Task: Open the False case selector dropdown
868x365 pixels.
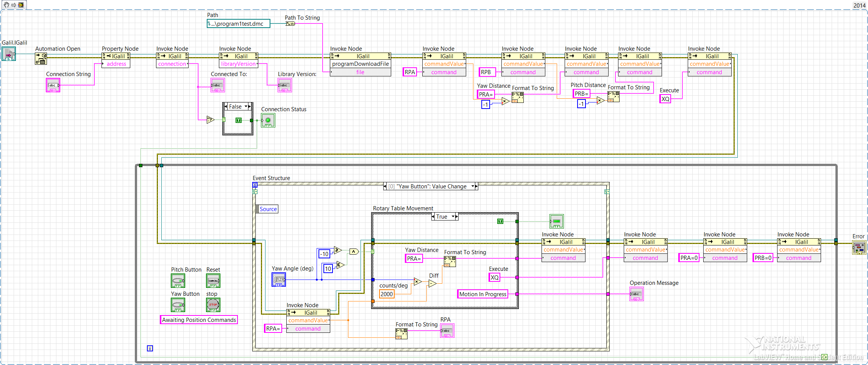Action: click(x=246, y=107)
